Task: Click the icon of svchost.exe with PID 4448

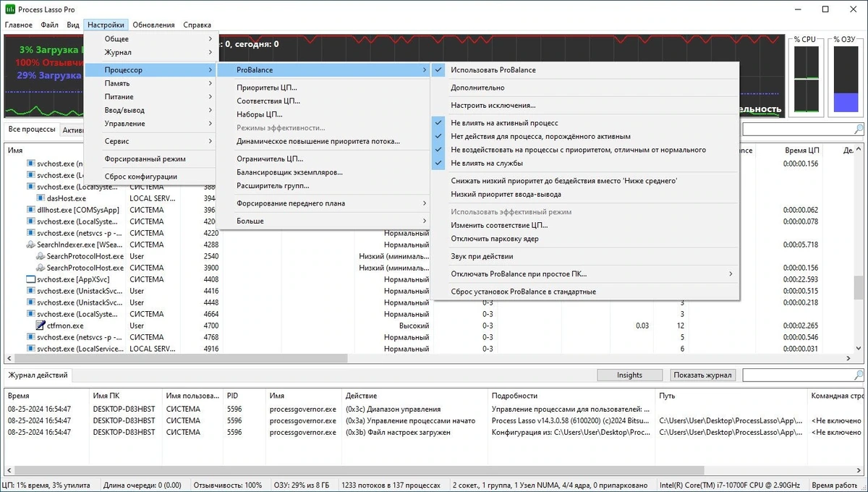Action: pyautogui.click(x=31, y=302)
